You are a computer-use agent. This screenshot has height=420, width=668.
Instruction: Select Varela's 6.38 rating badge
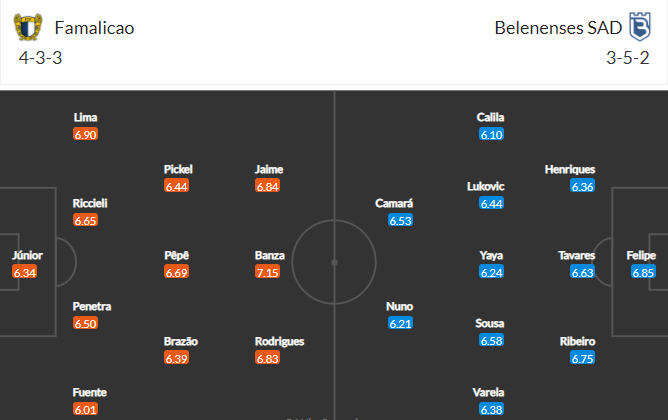(x=491, y=409)
